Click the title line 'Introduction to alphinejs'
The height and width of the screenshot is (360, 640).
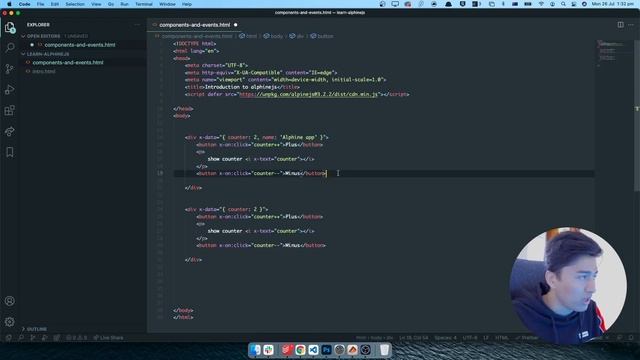pyautogui.click(x=242, y=87)
